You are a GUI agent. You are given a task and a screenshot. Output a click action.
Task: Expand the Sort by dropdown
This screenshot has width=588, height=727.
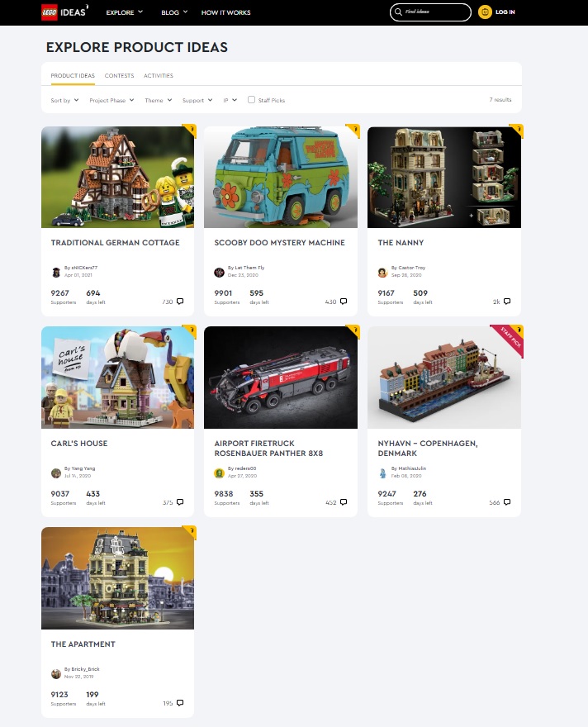click(64, 100)
